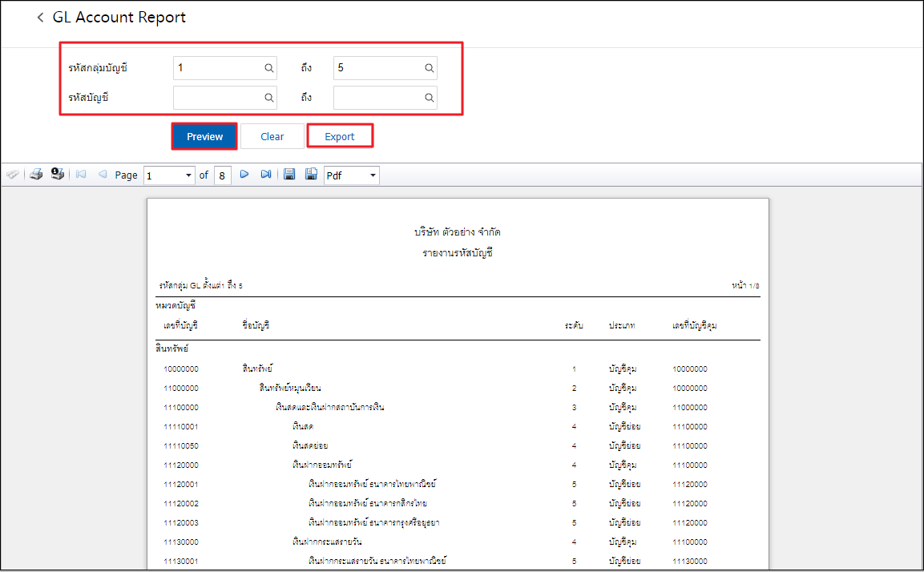Open lookup for starting account code
This screenshot has height=572, width=924.
268,98
